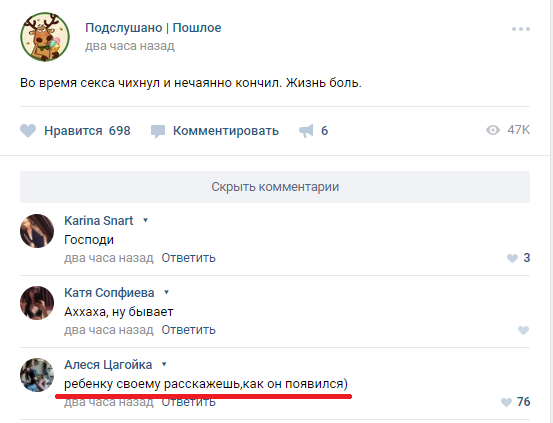This screenshot has height=423, width=553.
Task: Expand dropdown arrow next to Алеся Цагойка
Action: (164, 364)
